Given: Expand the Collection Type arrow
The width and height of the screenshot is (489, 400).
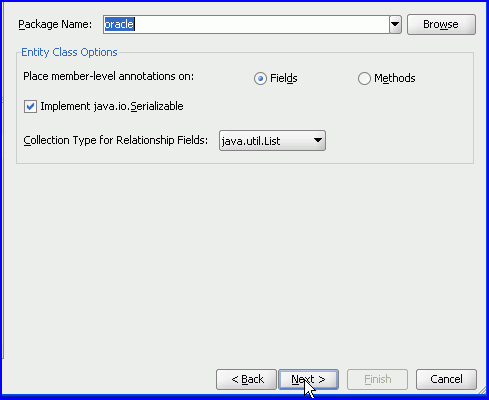Looking at the screenshot, I should point(318,140).
